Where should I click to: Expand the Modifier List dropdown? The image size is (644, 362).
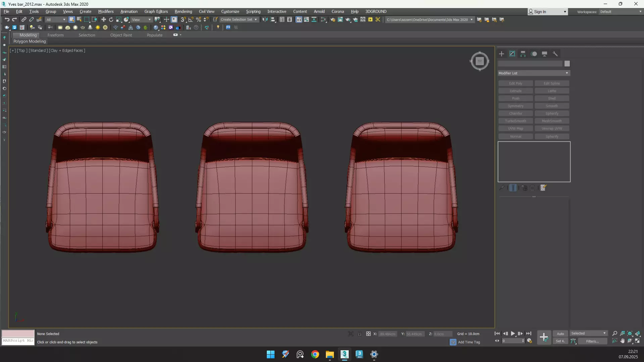pyautogui.click(x=534, y=73)
